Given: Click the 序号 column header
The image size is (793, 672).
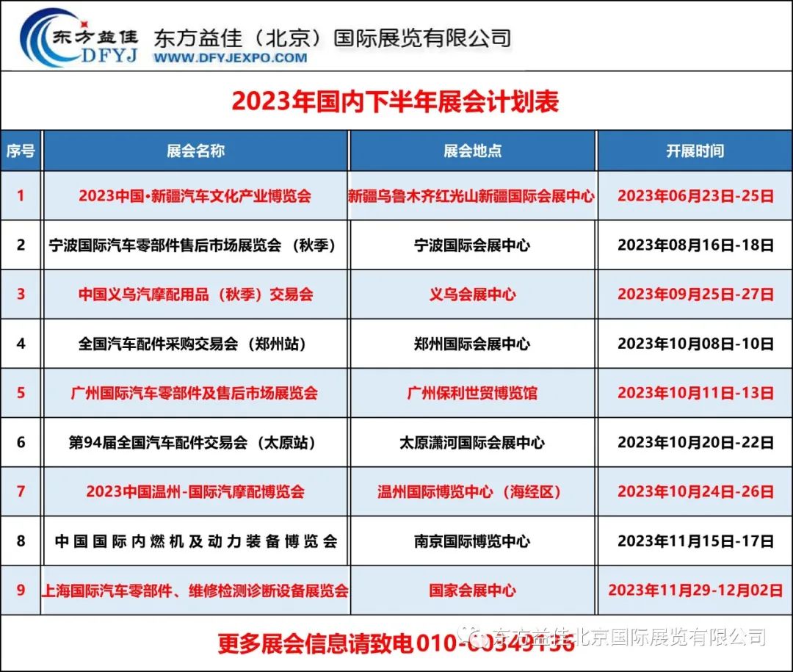Looking at the screenshot, I should click(21, 151).
